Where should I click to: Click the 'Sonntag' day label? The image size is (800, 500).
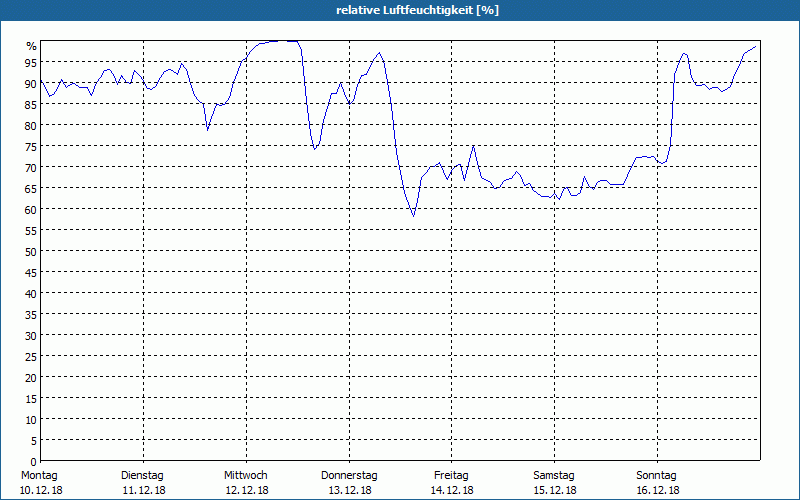[657, 475]
